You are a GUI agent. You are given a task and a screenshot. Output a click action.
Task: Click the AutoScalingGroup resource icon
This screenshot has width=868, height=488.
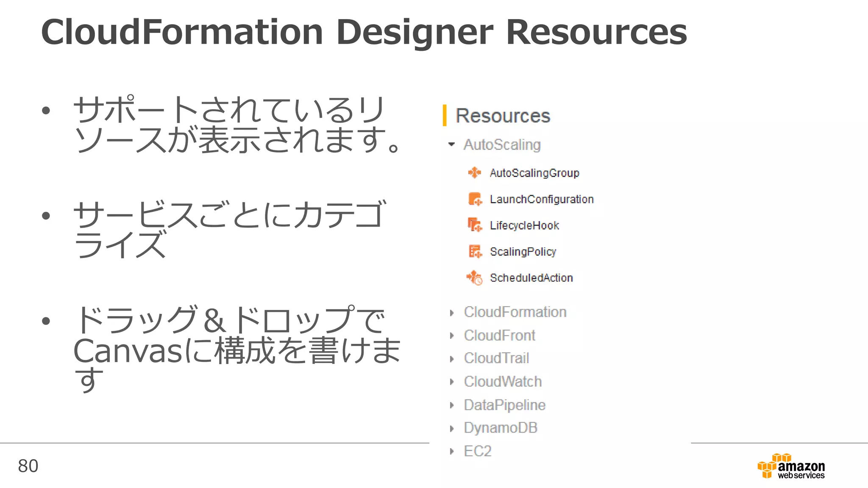click(x=475, y=172)
